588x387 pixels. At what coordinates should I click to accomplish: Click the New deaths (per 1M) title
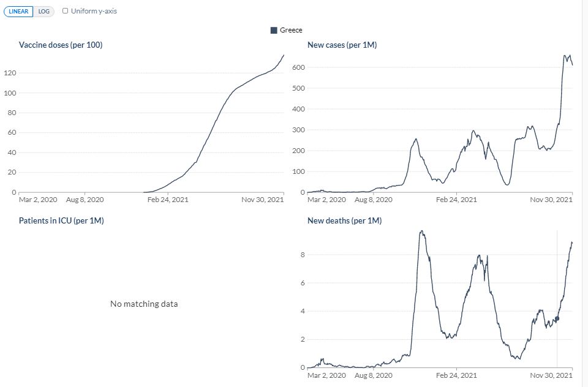click(x=345, y=220)
